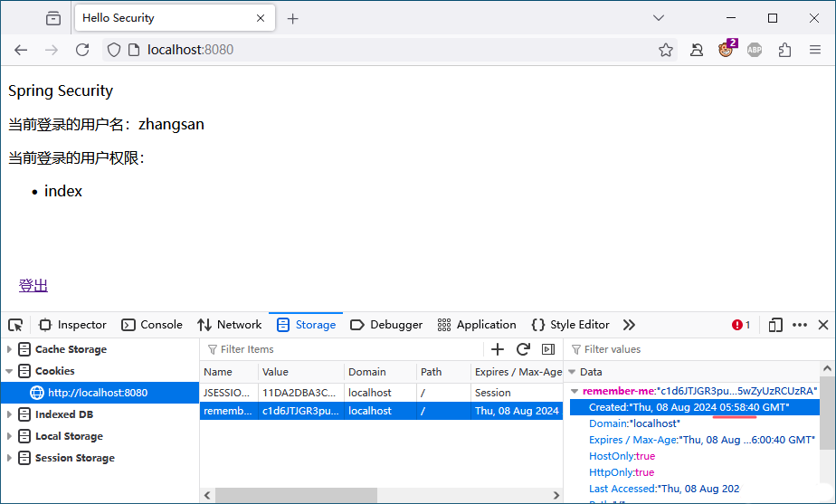836x504 pixels.
Task: Click the 11DA2DBA3C... value cell
Action: pyautogui.click(x=301, y=393)
